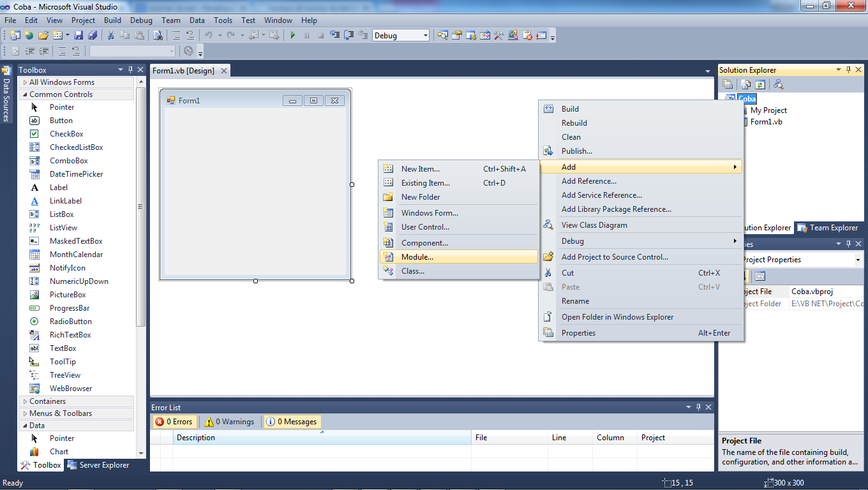The height and width of the screenshot is (490, 868).
Task: Expand the Containers toolbox group
Action: tap(77, 401)
